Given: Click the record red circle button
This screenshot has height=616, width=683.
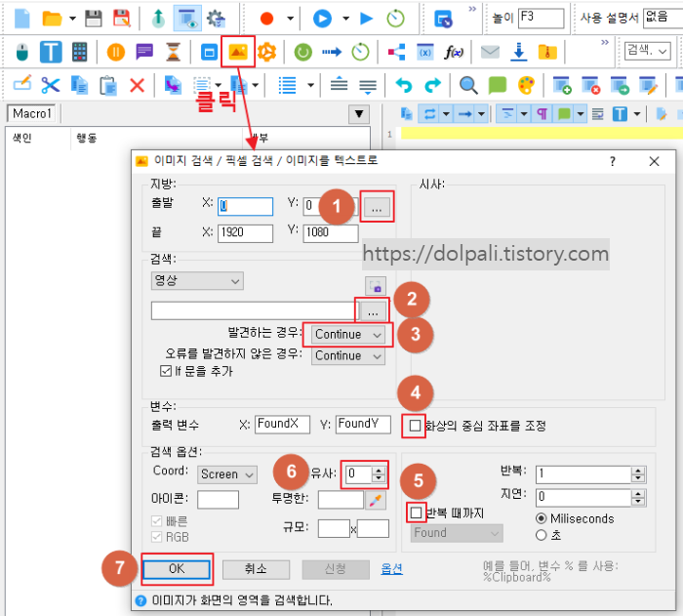Looking at the screenshot, I should (266, 19).
